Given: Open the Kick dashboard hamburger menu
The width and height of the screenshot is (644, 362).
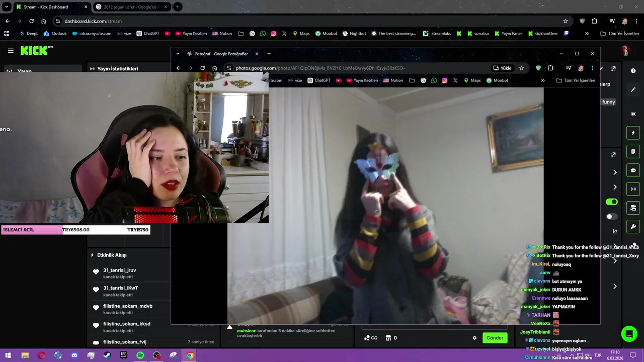Looking at the screenshot, I should [11, 51].
